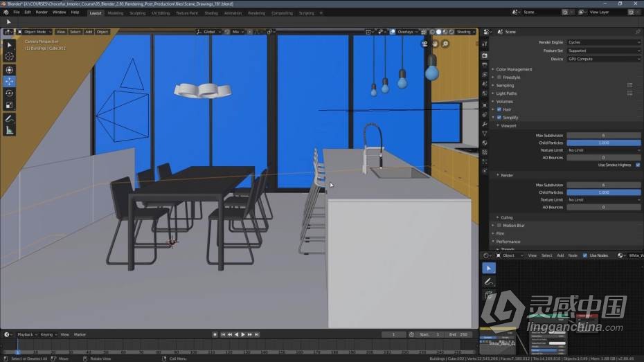
Task: Open the File menu
Action: (17, 12)
